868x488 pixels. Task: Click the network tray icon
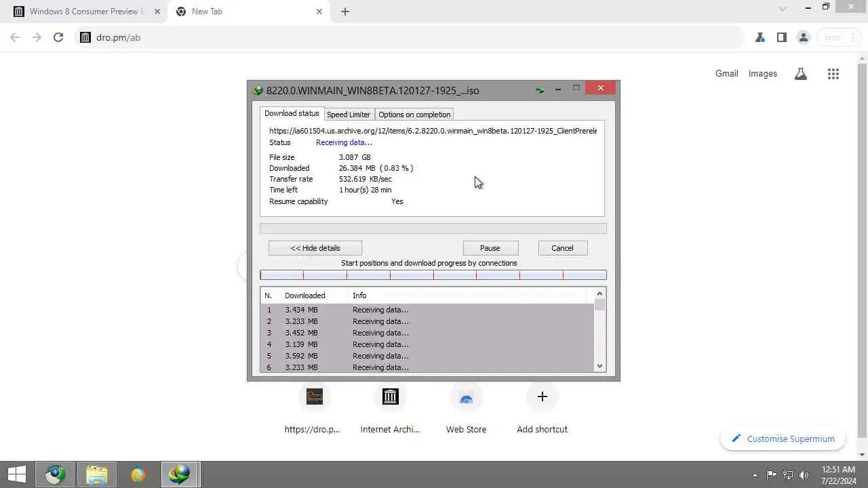click(x=787, y=474)
